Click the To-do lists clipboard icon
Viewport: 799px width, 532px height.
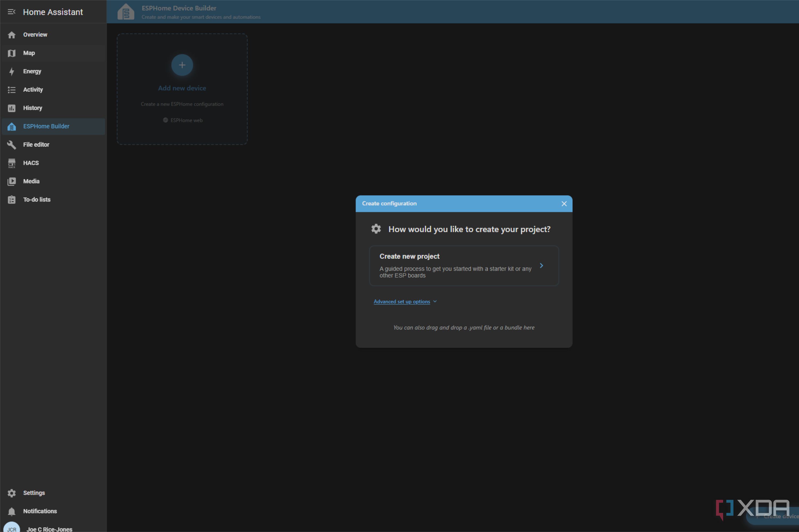[11, 199]
